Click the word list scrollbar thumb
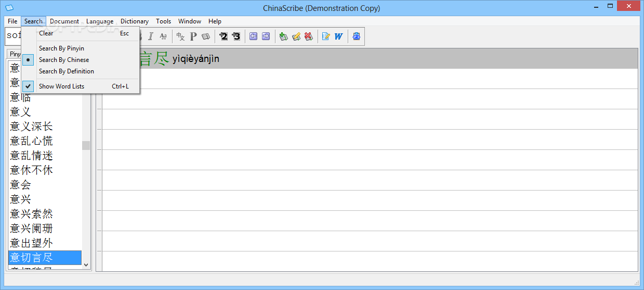644x290 pixels. point(86,145)
